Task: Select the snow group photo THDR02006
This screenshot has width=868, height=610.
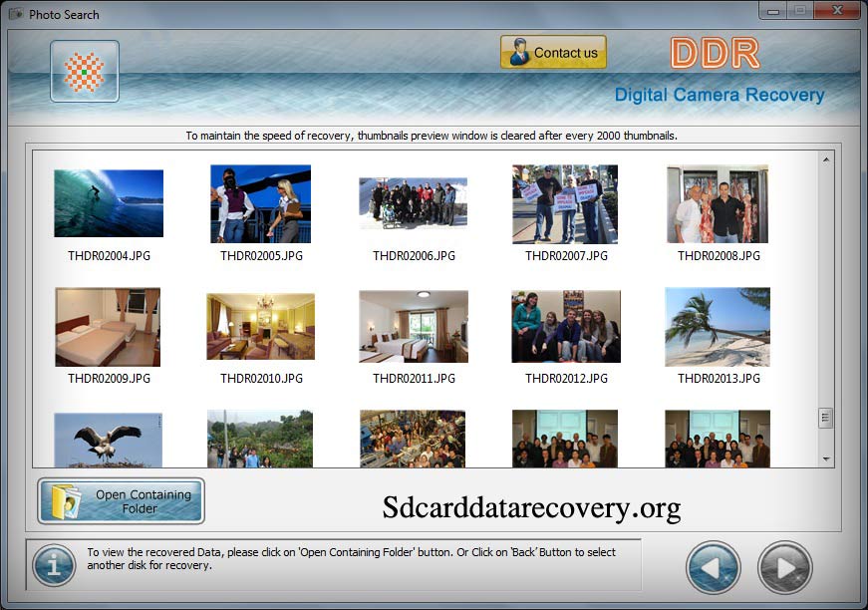Action: (413, 203)
